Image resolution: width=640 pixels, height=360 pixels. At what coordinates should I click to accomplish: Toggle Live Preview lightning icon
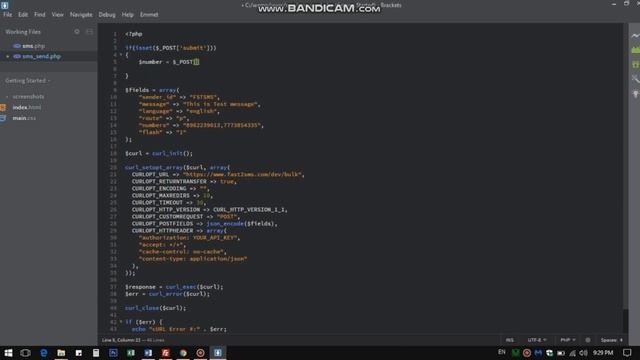(636, 36)
